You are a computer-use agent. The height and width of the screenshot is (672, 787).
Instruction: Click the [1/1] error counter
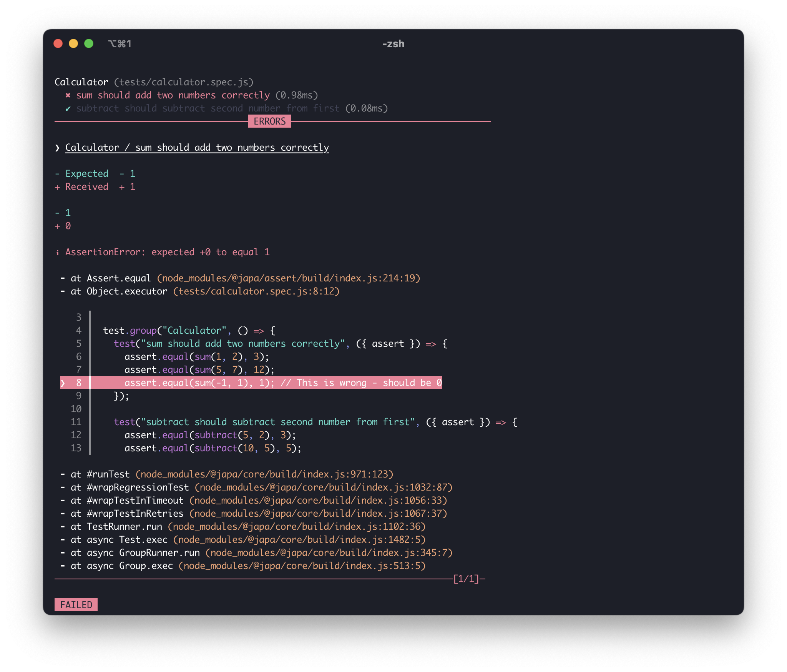[466, 579]
